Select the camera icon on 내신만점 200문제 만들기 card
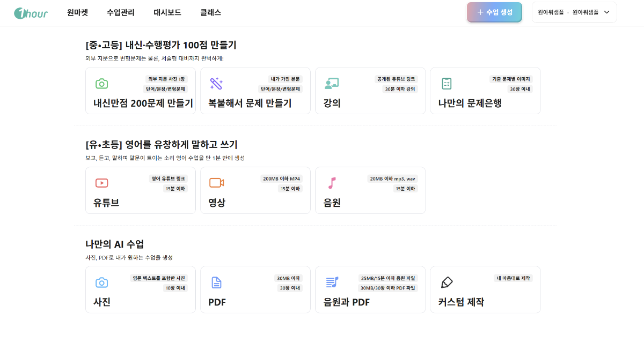Viewport: 644px width, 342px height. pyautogui.click(x=101, y=84)
